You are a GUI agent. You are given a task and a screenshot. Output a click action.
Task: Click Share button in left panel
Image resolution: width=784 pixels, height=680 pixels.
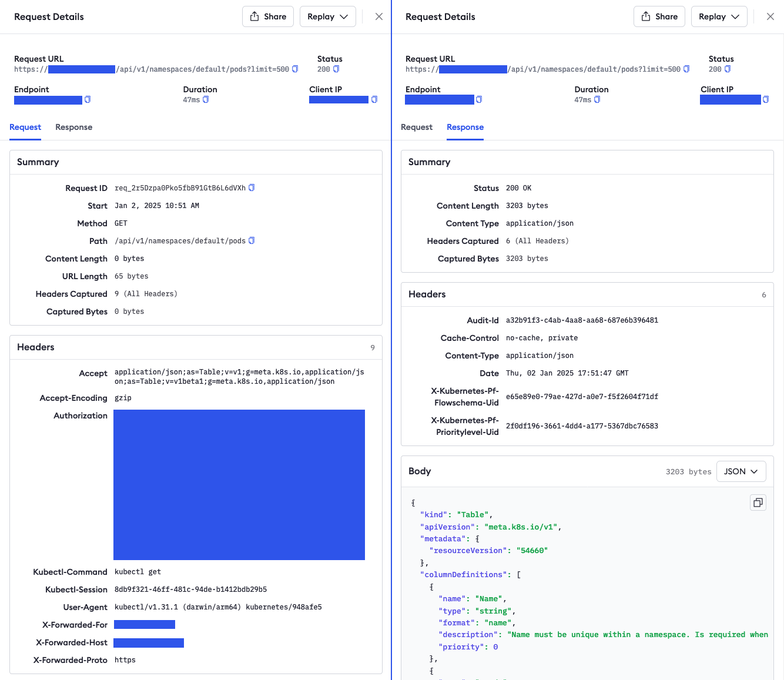268,16
